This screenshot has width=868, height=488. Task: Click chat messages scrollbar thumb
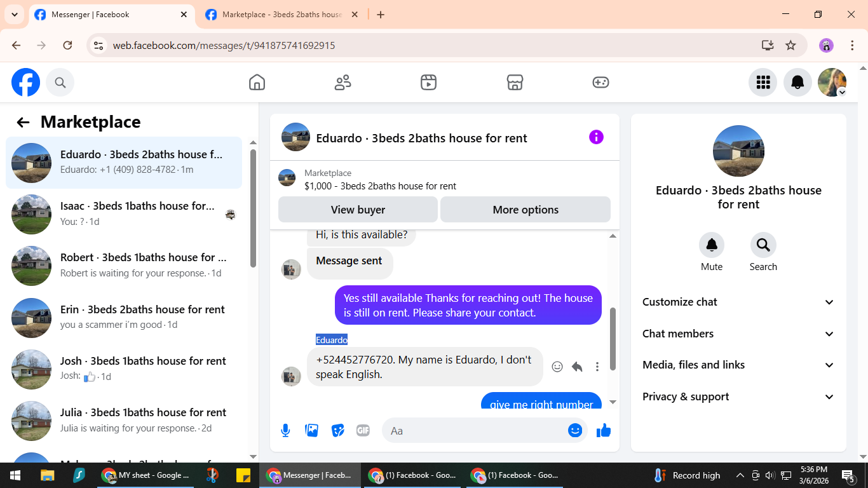(613, 339)
